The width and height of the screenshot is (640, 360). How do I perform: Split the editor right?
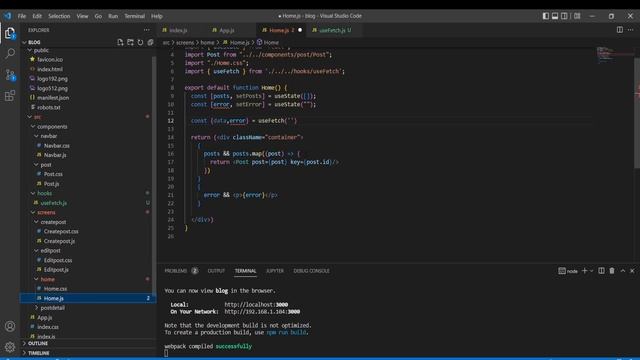620,30
